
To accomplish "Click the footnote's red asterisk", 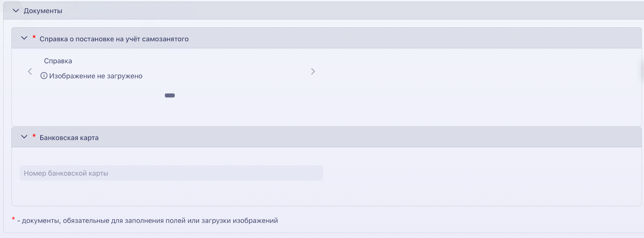I will (x=13, y=219).
